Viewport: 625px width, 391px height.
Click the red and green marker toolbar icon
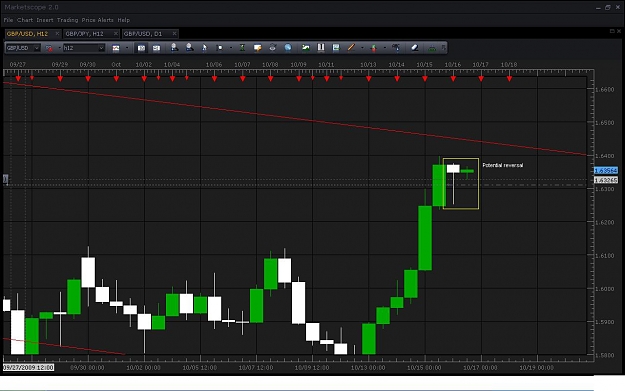tap(374, 48)
